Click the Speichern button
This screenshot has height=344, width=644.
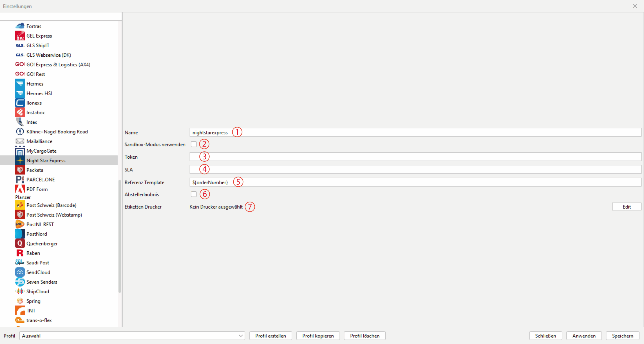coord(623,336)
